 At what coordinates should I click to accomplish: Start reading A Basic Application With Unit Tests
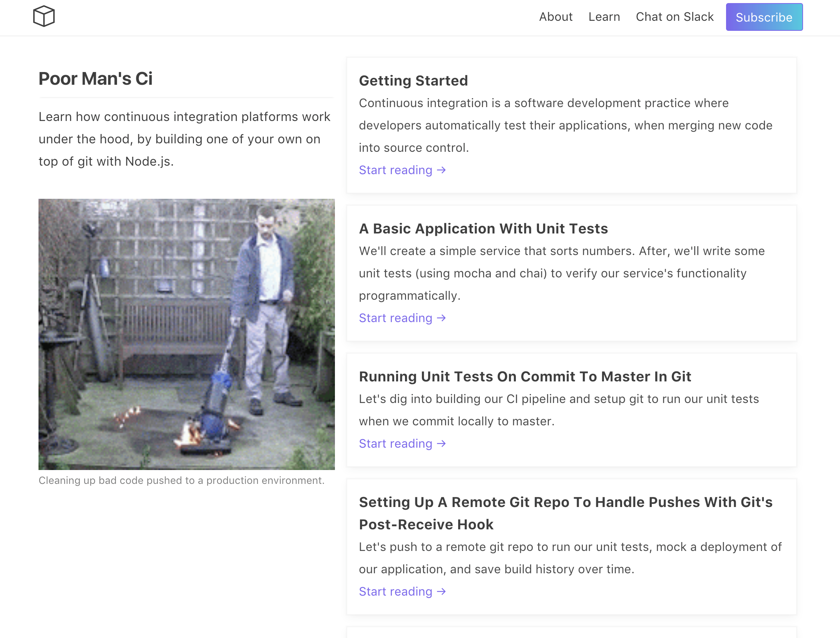point(396,318)
